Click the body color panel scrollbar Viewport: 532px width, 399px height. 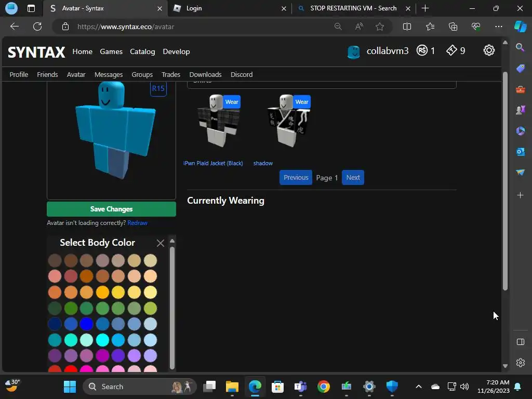(172, 308)
